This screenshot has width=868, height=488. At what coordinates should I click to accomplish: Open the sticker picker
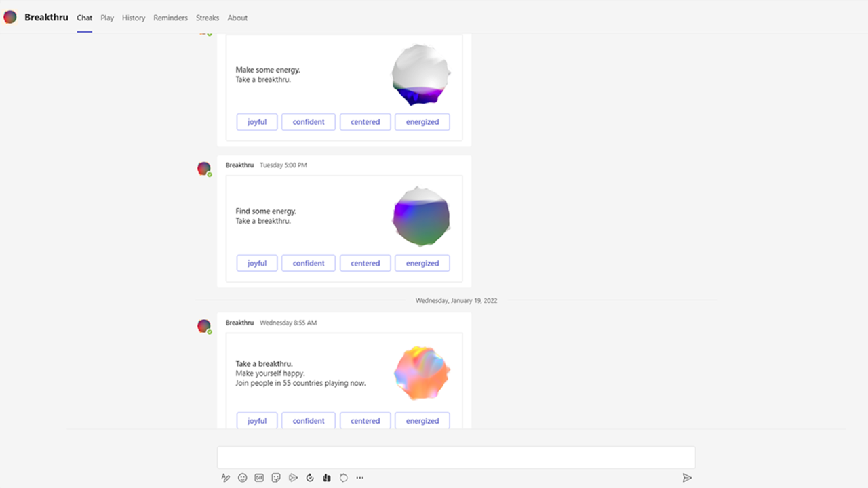pos(276,478)
